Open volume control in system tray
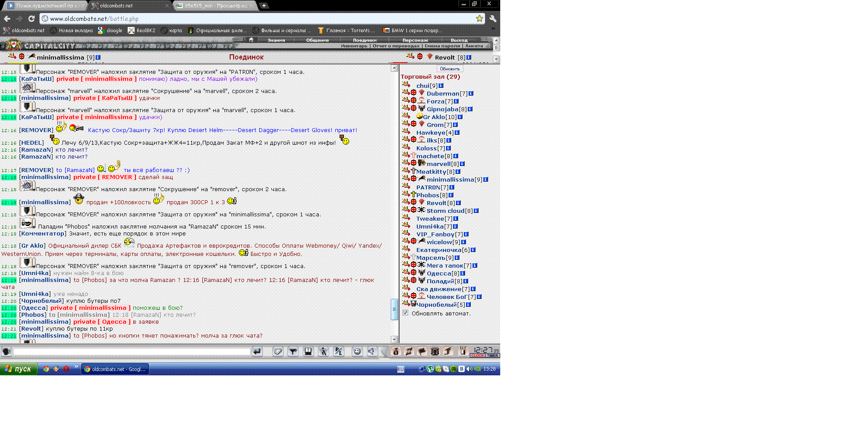 469,369
